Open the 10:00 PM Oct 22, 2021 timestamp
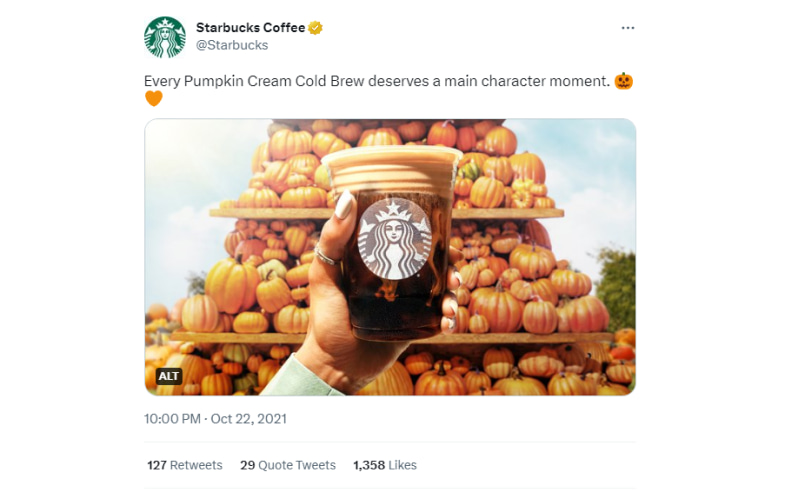785x491 pixels. tap(215, 418)
